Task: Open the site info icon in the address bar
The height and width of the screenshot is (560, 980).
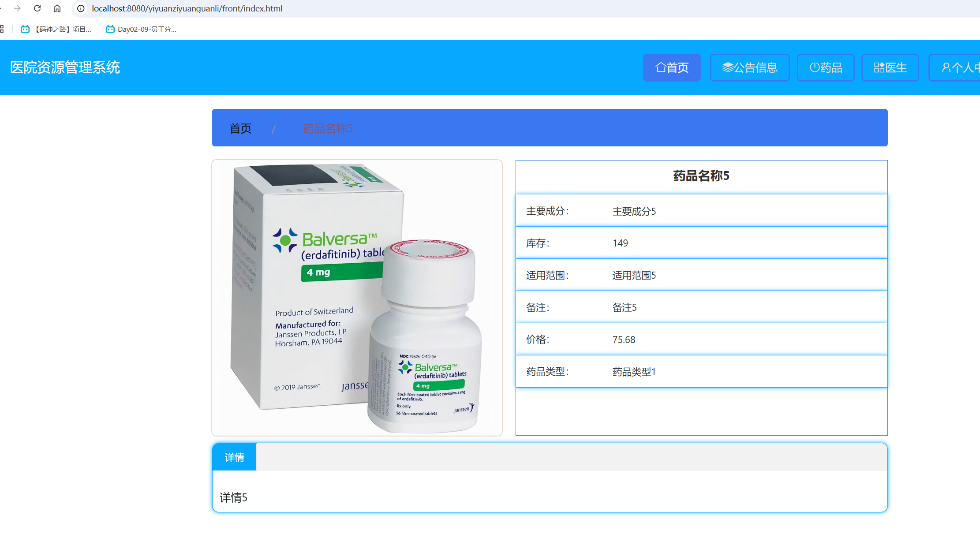Action: [80, 8]
